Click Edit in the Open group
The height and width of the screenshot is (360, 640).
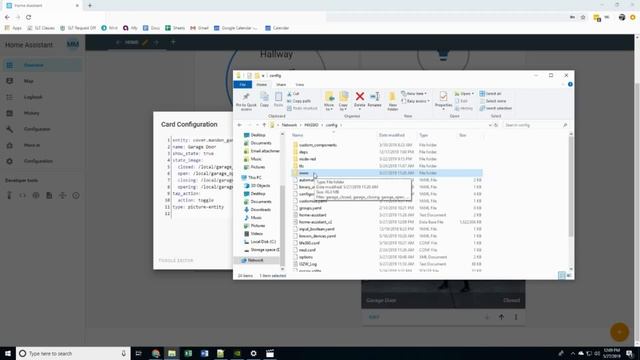tap(461, 101)
